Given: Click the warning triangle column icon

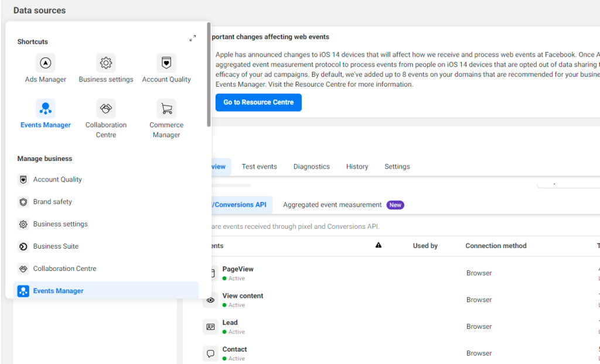Looking at the screenshot, I should coord(379,245).
